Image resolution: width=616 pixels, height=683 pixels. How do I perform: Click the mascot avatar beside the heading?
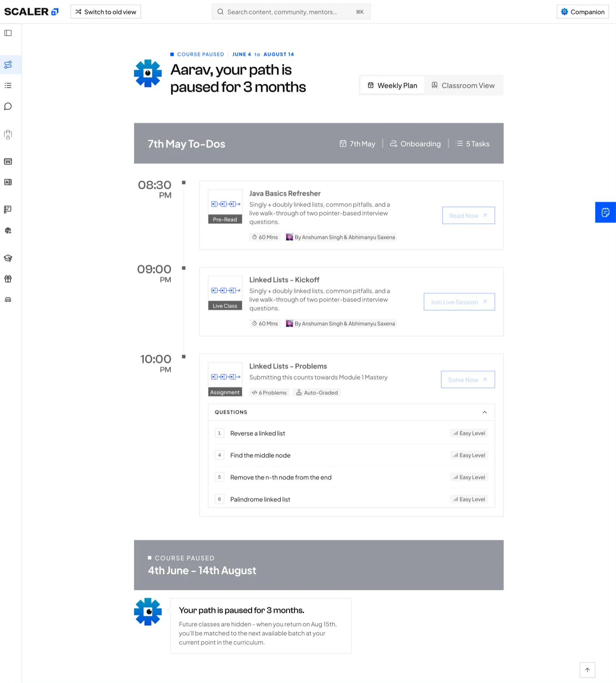pyautogui.click(x=148, y=73)
